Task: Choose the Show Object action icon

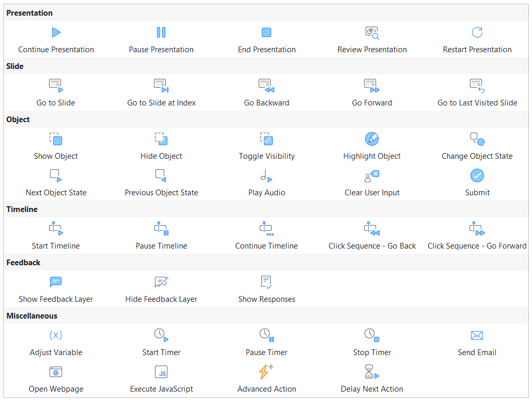Action: click(56, 139)
